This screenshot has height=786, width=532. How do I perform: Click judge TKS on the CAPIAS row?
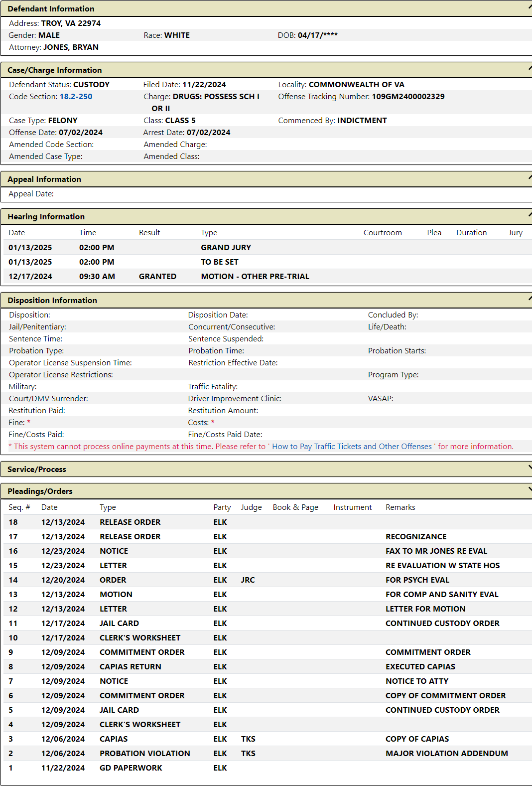tap(248, 739)
